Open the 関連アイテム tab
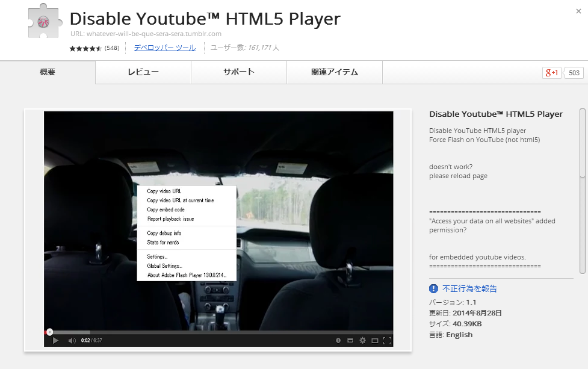The width and height of the screenshot is (588, 369). coord(335,72)
